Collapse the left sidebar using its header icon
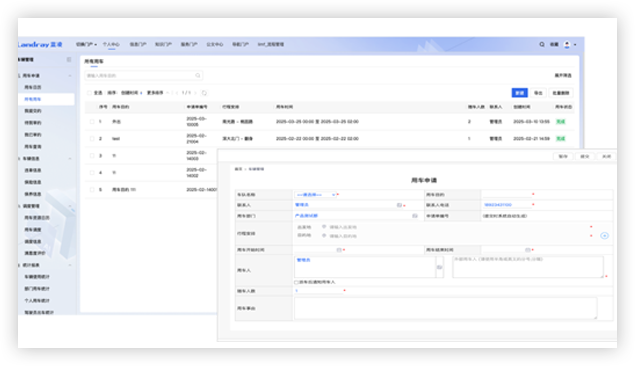This screenshot has height=366, width=635. click(69, 60)
